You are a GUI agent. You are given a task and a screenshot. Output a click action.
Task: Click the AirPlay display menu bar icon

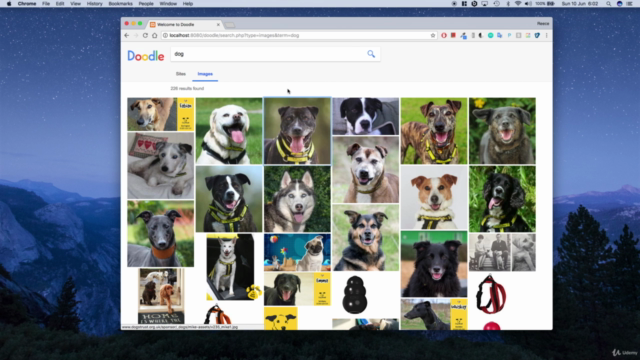tap(484, 4)
